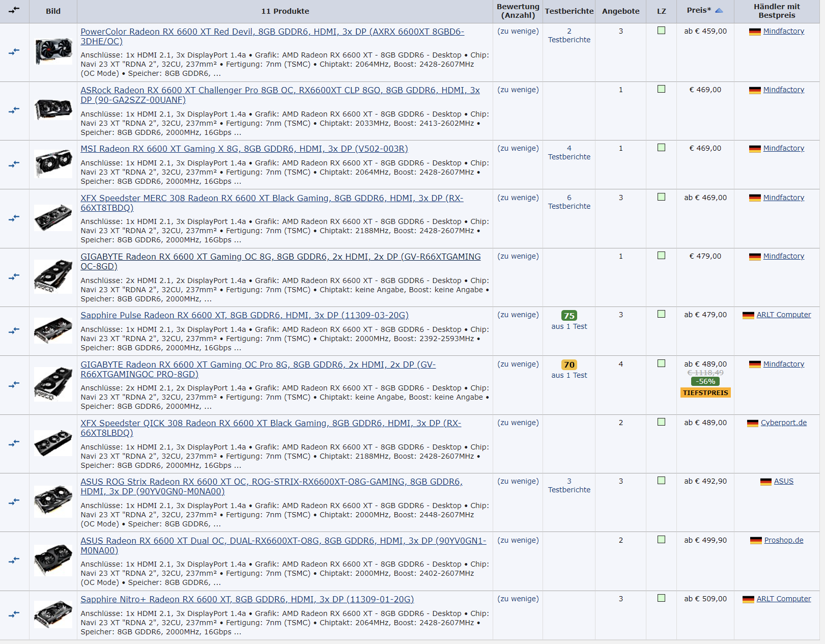Open Sapphire Pulse product thumbnail
Image resolution: width=825 pixels, height=644 pixels.
(x=53, y=330)
